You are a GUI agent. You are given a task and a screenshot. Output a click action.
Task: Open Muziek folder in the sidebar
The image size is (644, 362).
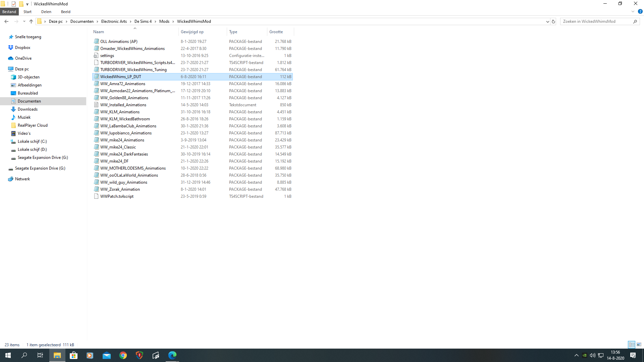24,117
